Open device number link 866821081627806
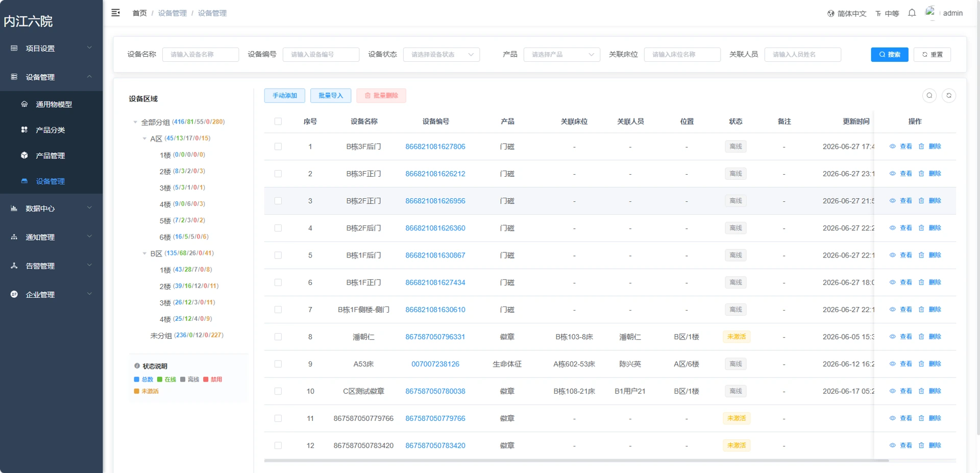 tap(435, 147)
